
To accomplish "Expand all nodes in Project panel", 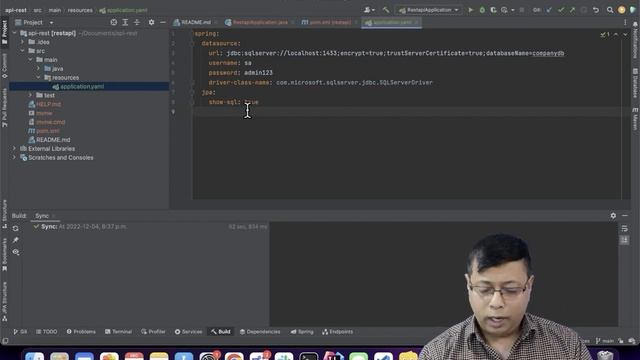I will (x=125, y=22).
